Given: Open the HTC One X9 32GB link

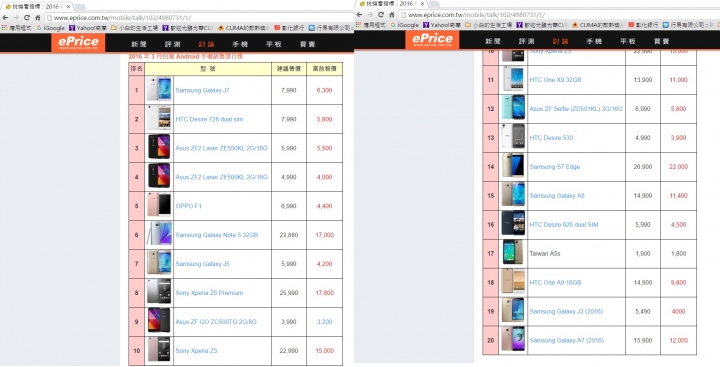Looking at the screenshot, I should pos(555,80).
